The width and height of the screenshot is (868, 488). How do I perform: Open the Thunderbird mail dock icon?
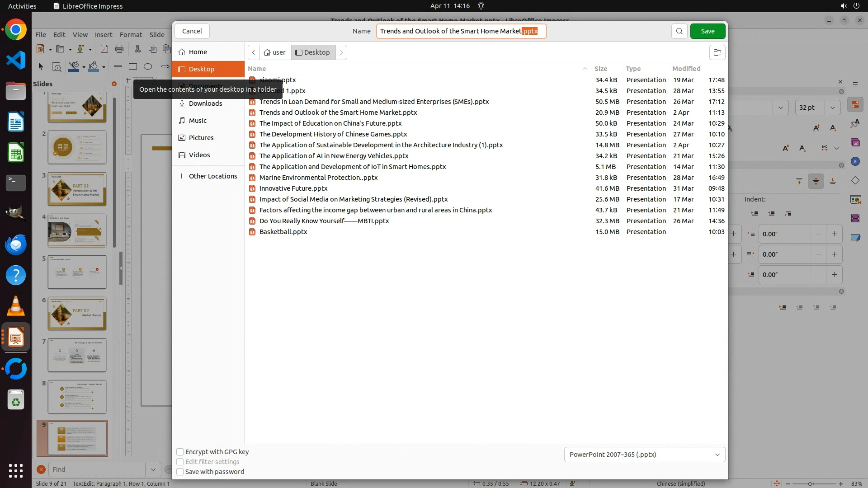(x=16, y=245)
